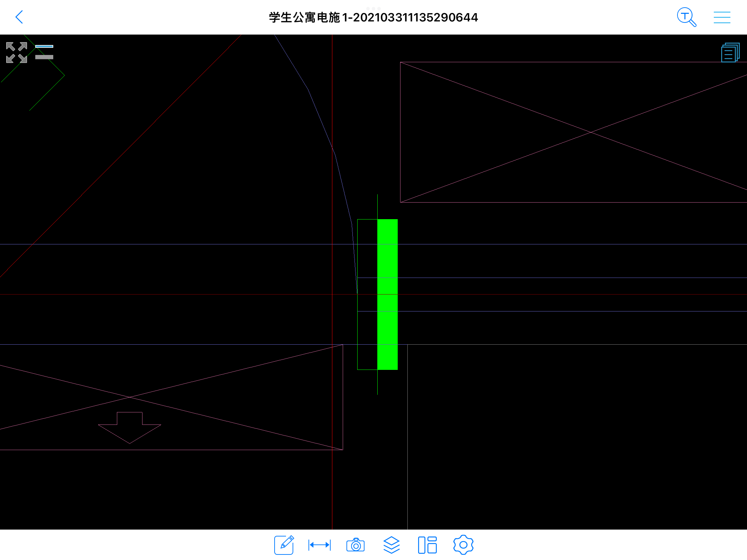Viewport: 747px width, 560px height.
Task: Enter fullscreen with the expand arrows icon
Action: coord(16,53)
